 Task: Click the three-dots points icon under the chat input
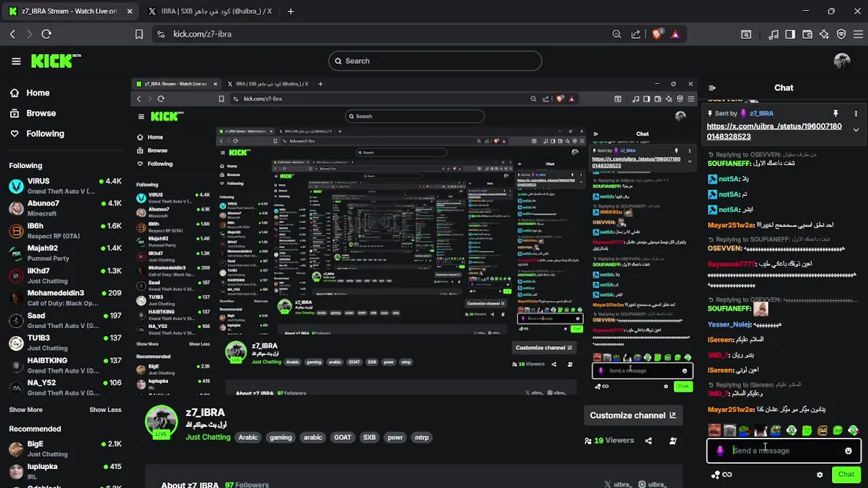click(715, 475)
